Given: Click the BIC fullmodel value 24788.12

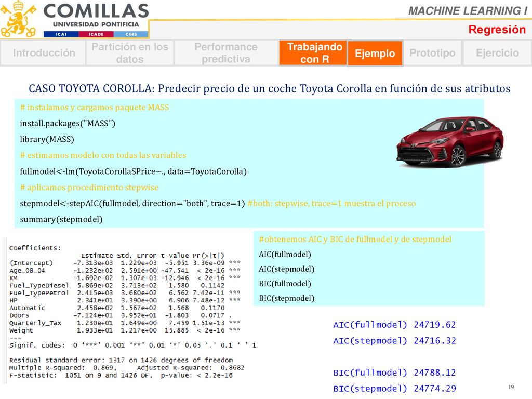Looking at the screenshot, I should (x=435, y=373).
